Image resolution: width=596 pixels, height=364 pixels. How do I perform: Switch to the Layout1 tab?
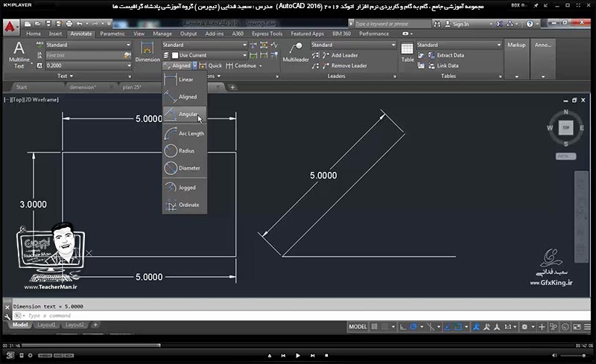pyautogui.click(x=47, y=325)
